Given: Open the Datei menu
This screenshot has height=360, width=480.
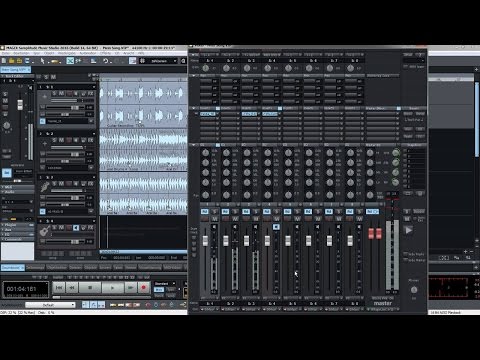Looking at the screenshot, I should tap(6, 53).
